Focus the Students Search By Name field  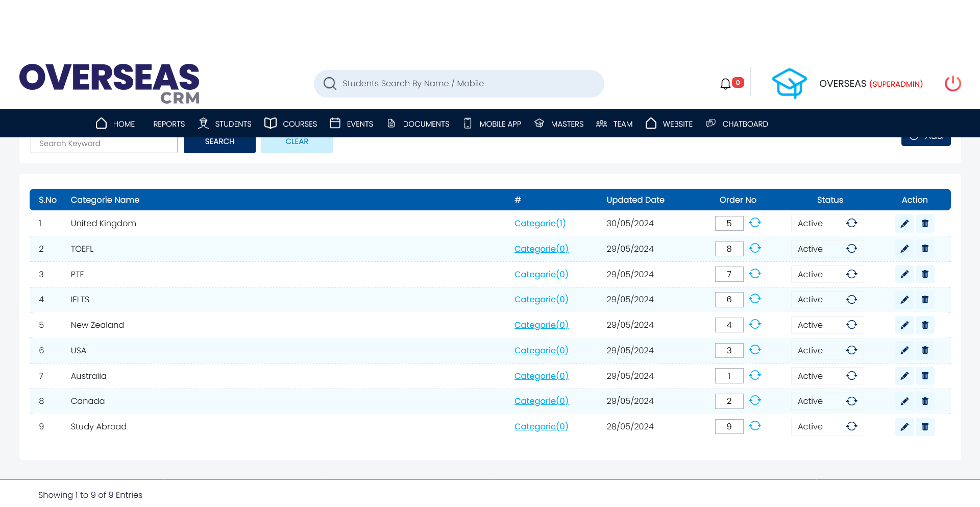[x=459, y=84]
